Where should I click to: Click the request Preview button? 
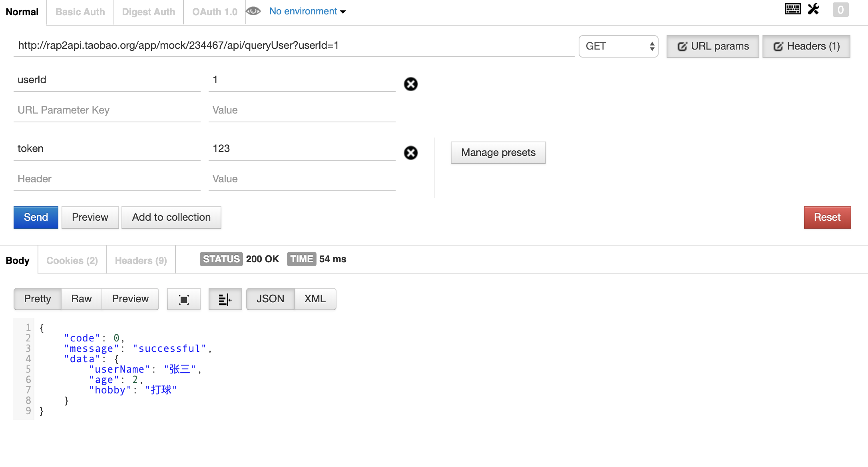point(90,218)
